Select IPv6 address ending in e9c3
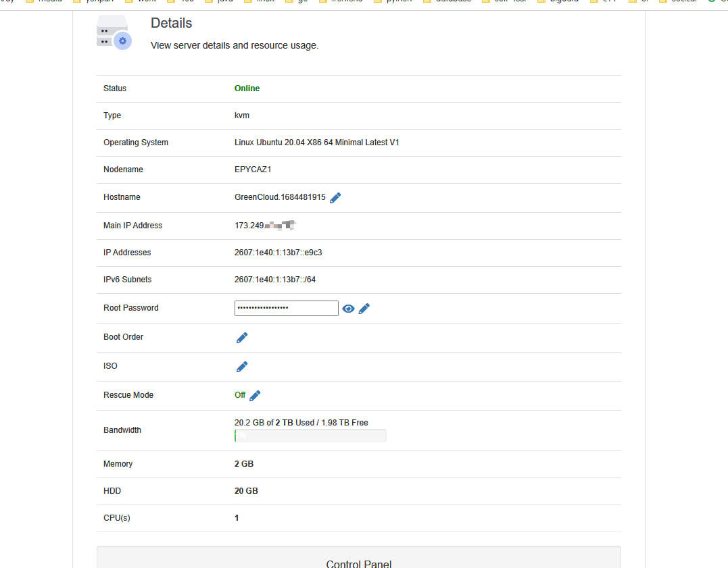Screen dimensions: 728x568 click(278, 253)
